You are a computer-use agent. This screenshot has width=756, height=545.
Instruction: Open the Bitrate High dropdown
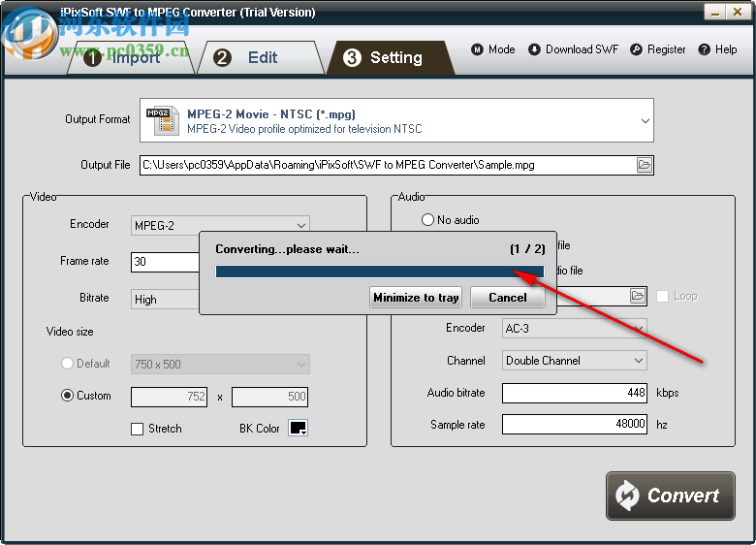coord(165,299)
